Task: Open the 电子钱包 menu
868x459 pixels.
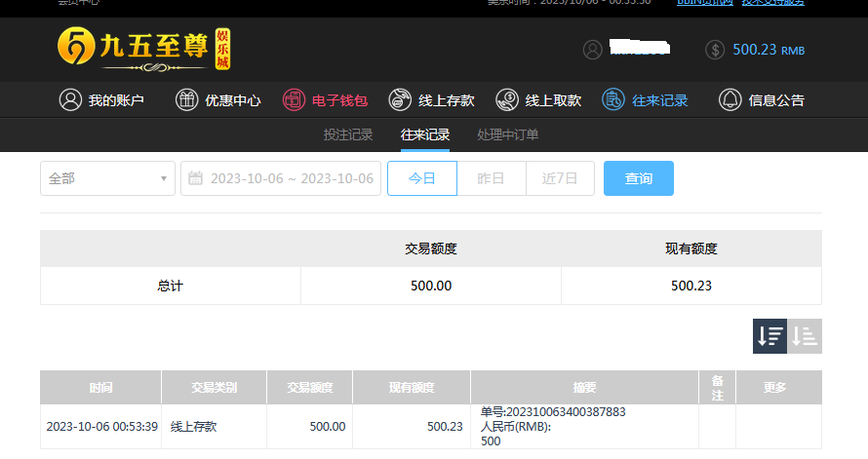Action: pos(325,100)
